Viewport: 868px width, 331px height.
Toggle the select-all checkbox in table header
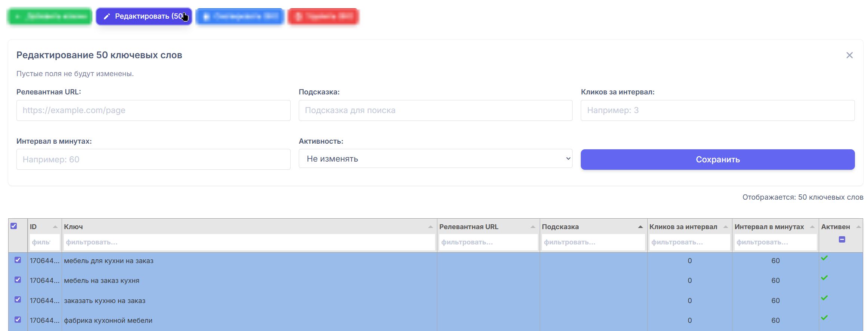(14, 226)
